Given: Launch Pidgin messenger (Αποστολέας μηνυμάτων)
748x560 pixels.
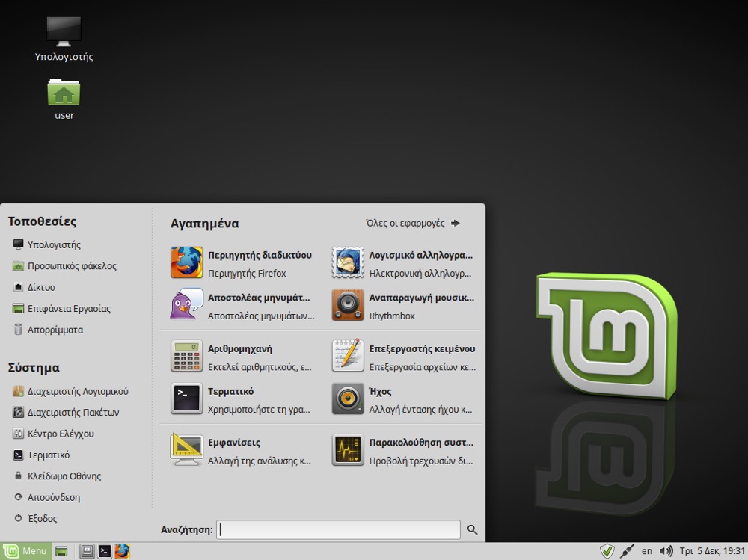Looking at the screenshot, I should pyautogui.click(x=242, y=305).
